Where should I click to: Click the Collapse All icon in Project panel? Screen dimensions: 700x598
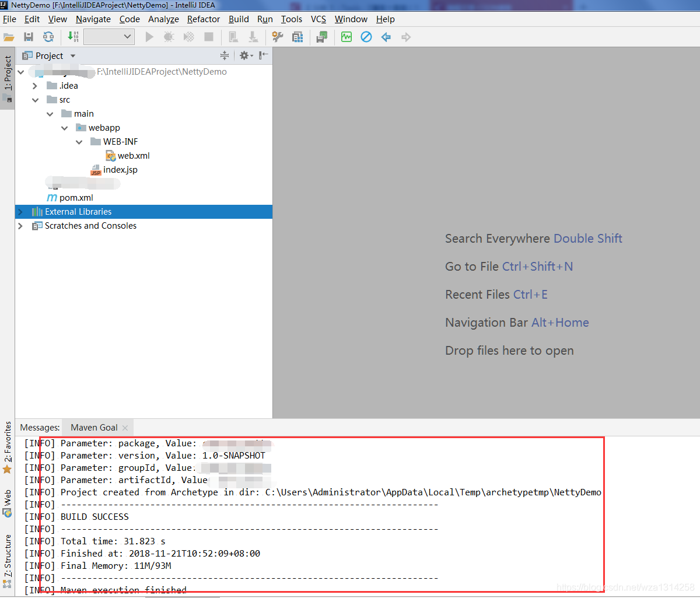pos(225,55)
